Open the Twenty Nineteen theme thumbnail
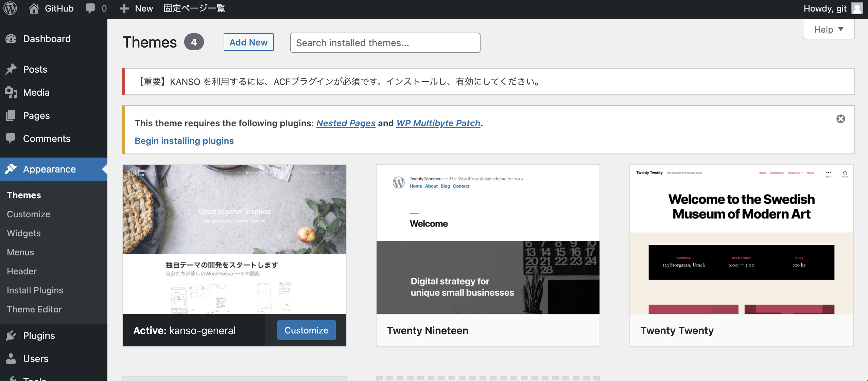Viewport: 868px width, 381px height. tap(488, 239)
